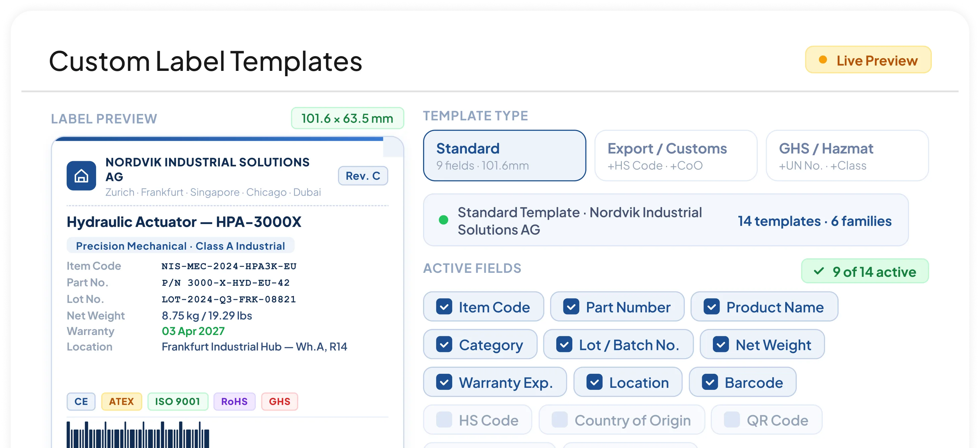Click the Live Preview button
980x448 pixels.
(868, 60)
